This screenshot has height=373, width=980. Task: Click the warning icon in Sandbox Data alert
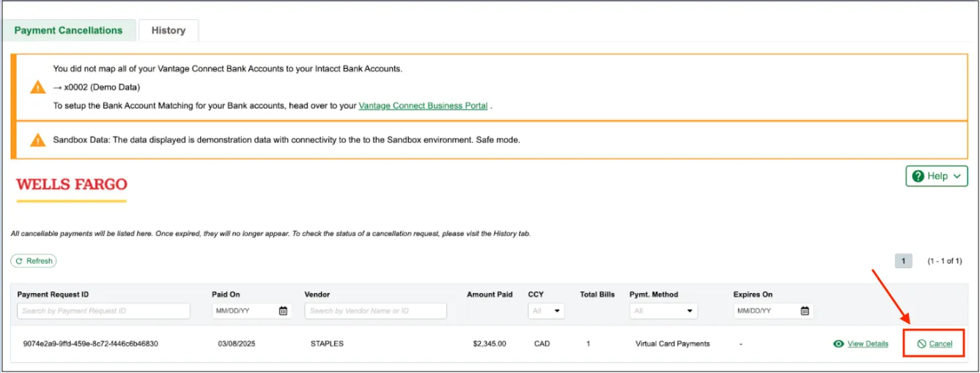pyautogui.click(x=37, y=139)
